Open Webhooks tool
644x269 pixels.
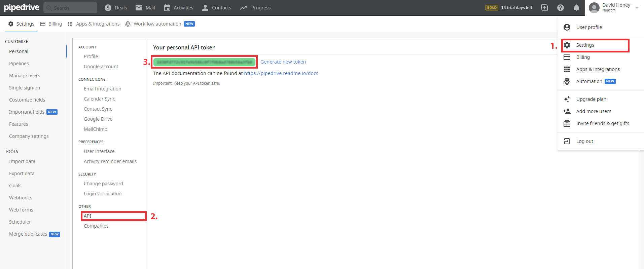click(x=21, y=198)
